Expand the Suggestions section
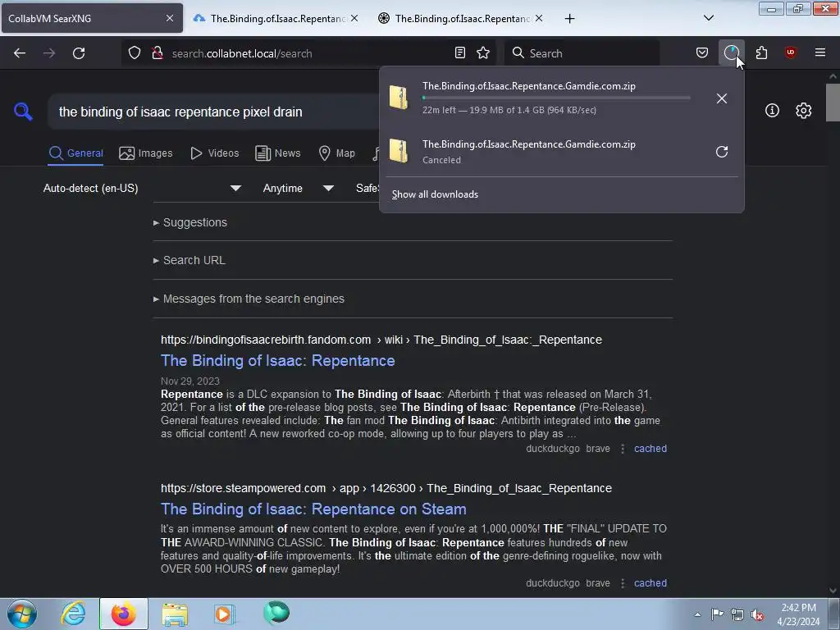 (x=190, y=222)
